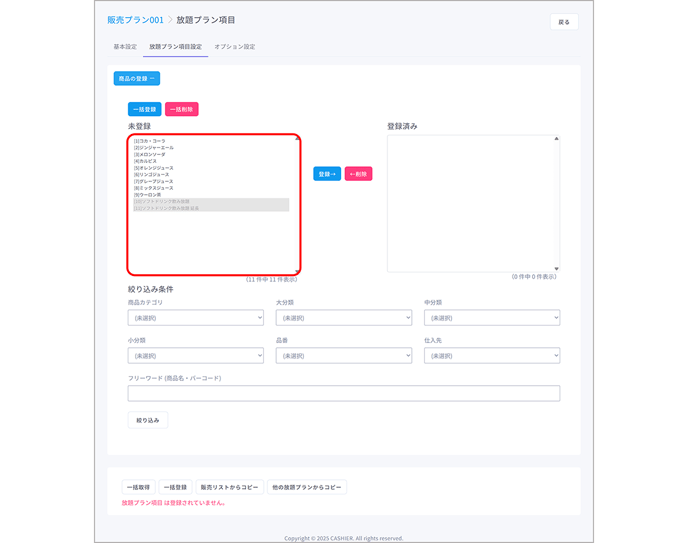Open the 中分類 dropdown
The height and width of the screenshot is (543, 688).
tap(492, 318)
